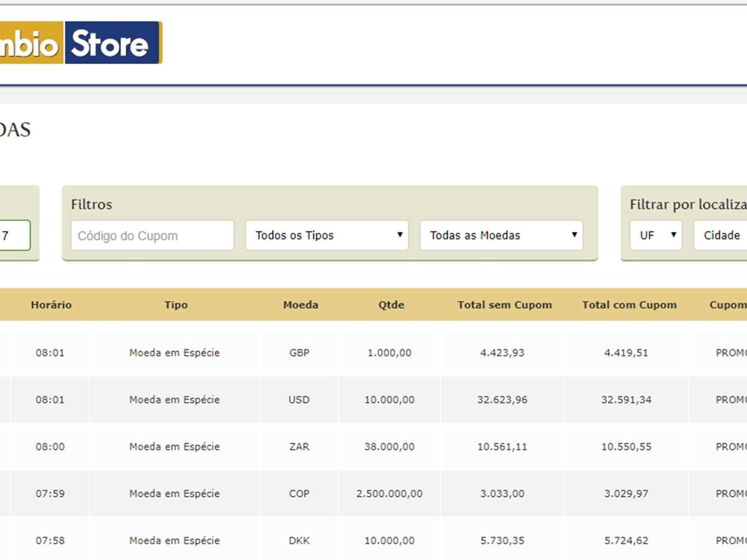Select the Cidade location field
The image size is (747, 560).
click(721, 236)
